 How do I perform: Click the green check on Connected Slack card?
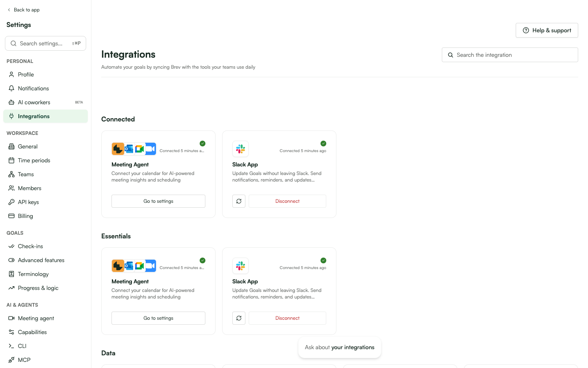click(323, 144)
